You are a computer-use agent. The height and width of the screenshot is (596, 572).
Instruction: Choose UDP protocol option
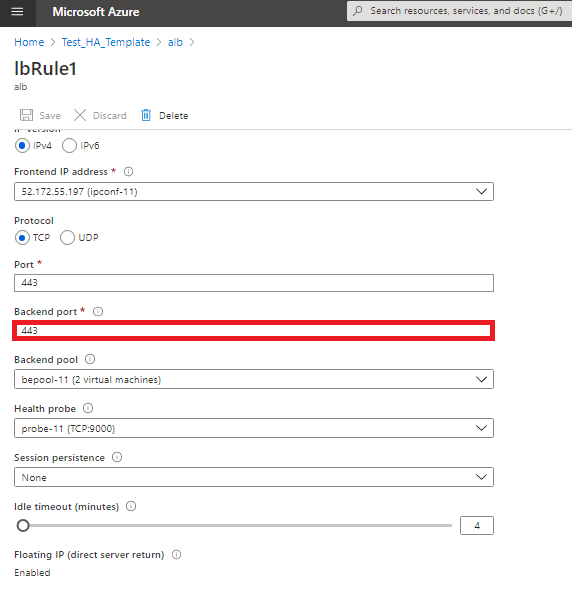(x=67, y=238)
